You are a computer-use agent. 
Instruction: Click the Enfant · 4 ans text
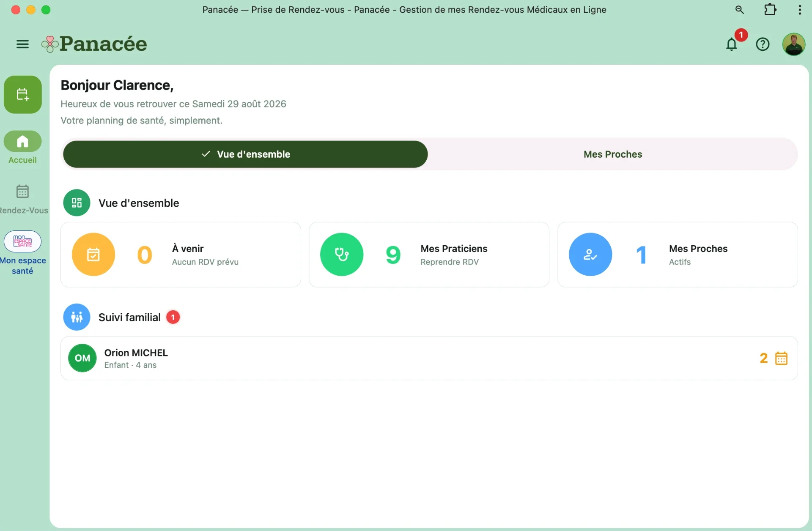click(130, 365)
